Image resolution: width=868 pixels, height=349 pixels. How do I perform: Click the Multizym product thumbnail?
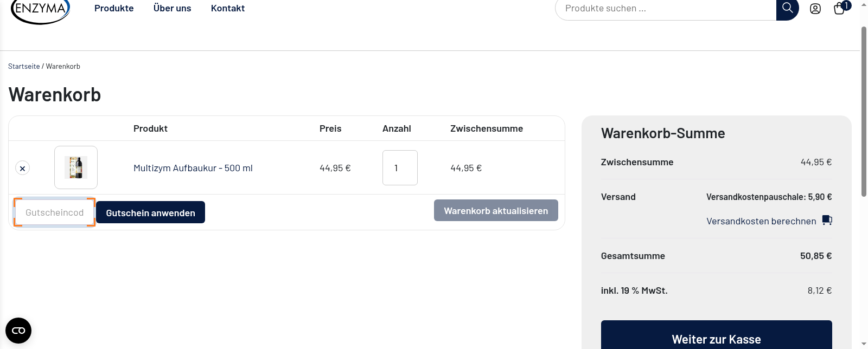tap(75, 167)
